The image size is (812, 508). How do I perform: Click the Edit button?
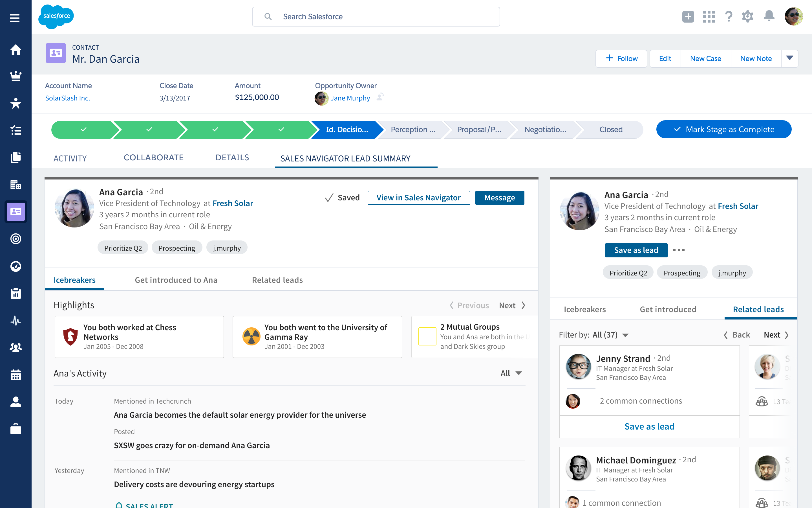[x=665, y=58]
